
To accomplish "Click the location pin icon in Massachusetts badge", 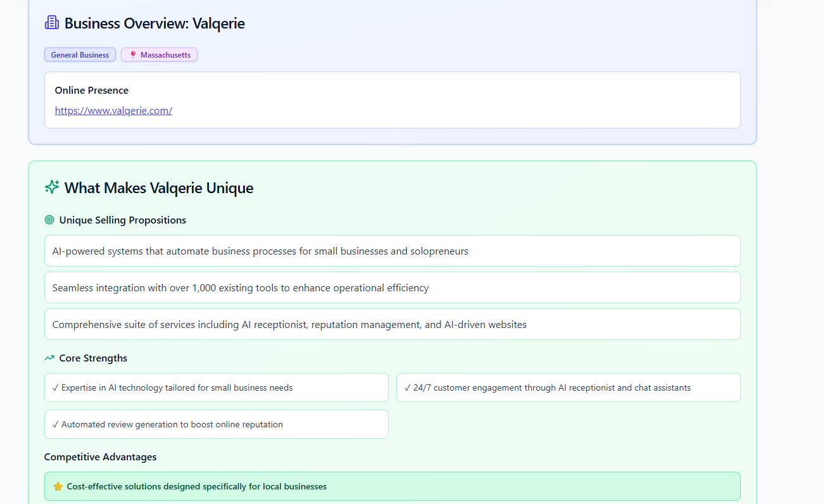I will 132,54.
